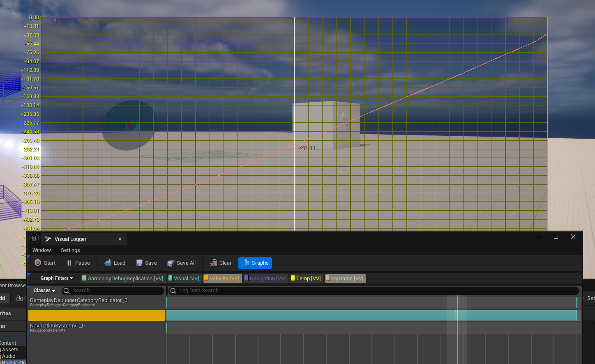Focus the Log Data Search field
Viewport: 595px width, 364px height.
click(x=374, y=291)
